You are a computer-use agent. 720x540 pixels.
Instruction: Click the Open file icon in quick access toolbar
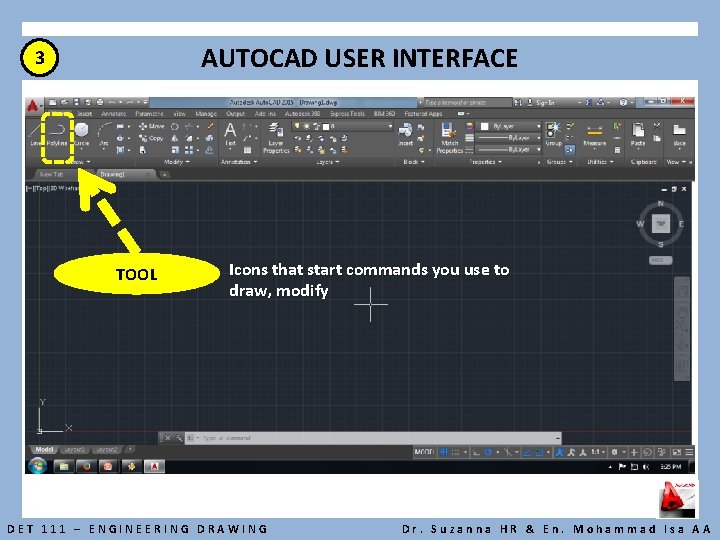65,102
